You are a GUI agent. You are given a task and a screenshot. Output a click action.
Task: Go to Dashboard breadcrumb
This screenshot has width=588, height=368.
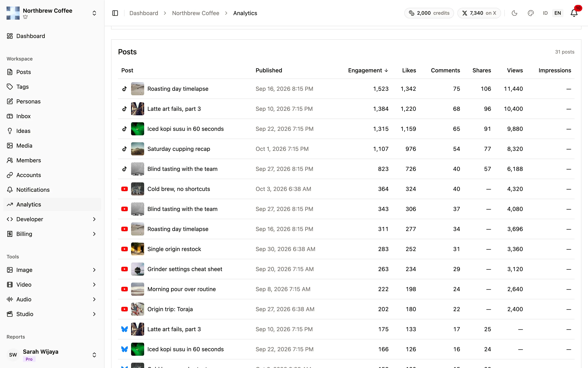point(144,13)
